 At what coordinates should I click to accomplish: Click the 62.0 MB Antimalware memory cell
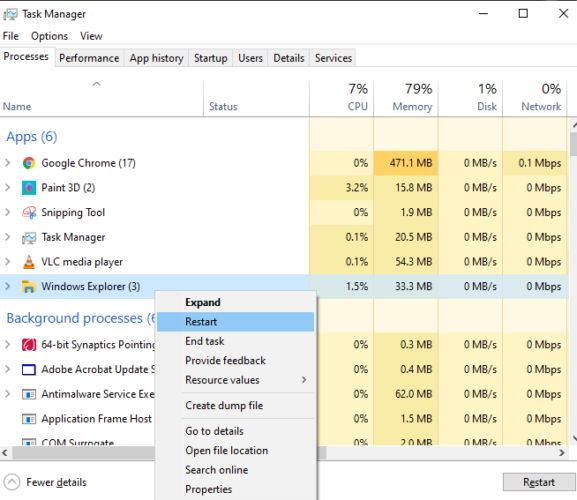[x=406, y=394]
